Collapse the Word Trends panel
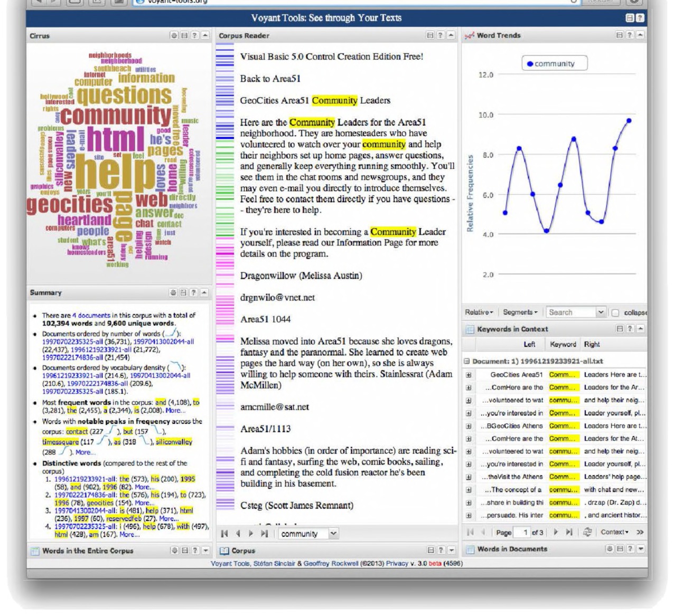Screen dimensions: 674x616 tap(640, 35)
